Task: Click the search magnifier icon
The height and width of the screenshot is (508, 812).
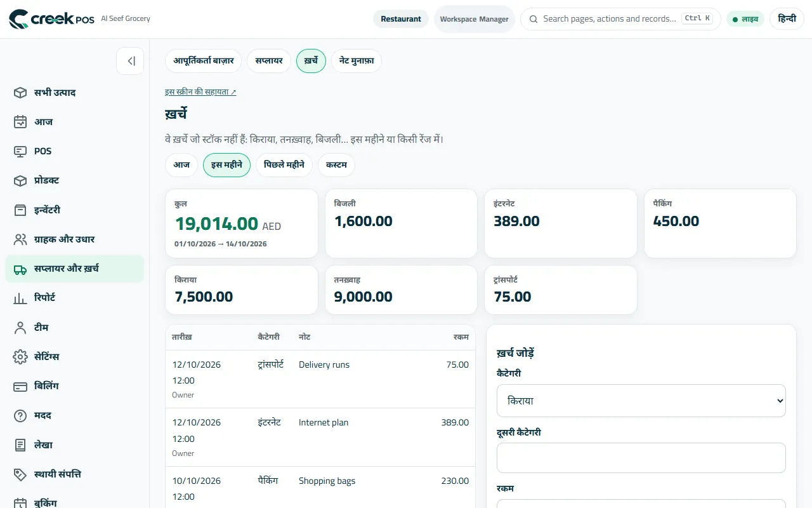Action: (534, 19)
